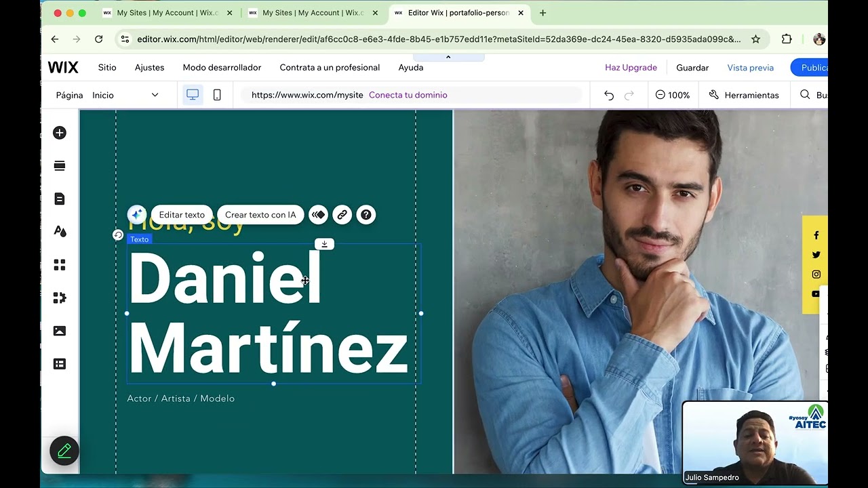The image size is (868, 488).
Task: Open the Sitio menu
Action: click(x=107, y=67)
